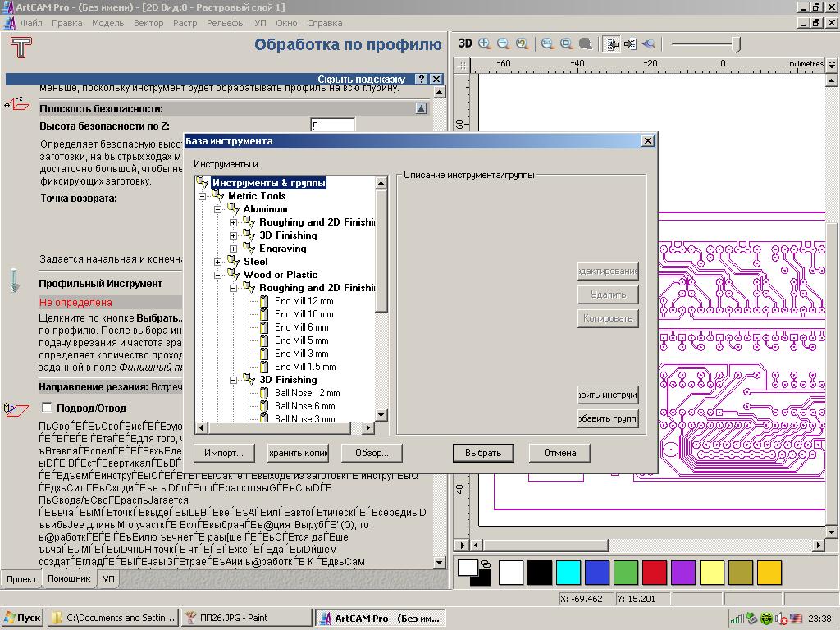Expand the Steel group
840x630 pixels.
tap(218, 262)
